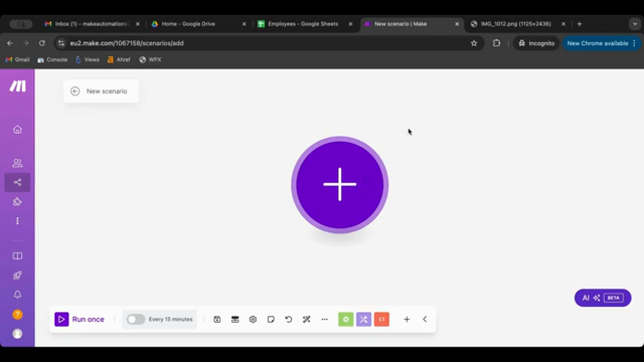
Task: Close the Employees - Google Sheets tab
Action: [351, 24]
